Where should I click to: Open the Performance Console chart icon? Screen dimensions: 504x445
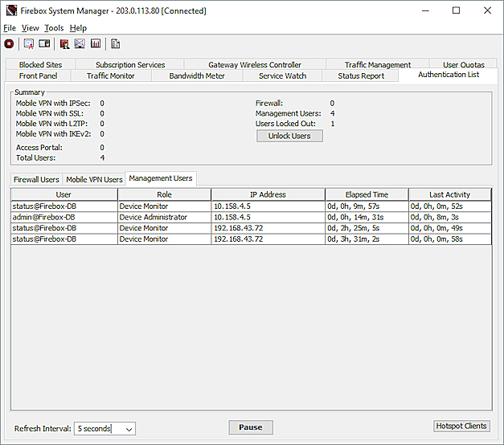(x=96, y=43)
